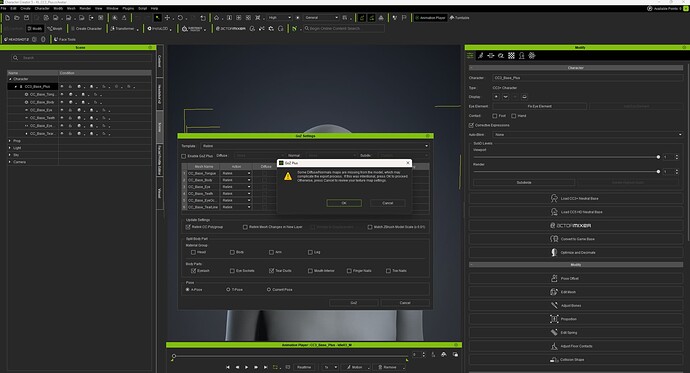The height and width of the screenshot is (373, 690).
Task: Click the Open Project folder icon
Action: 17,18
